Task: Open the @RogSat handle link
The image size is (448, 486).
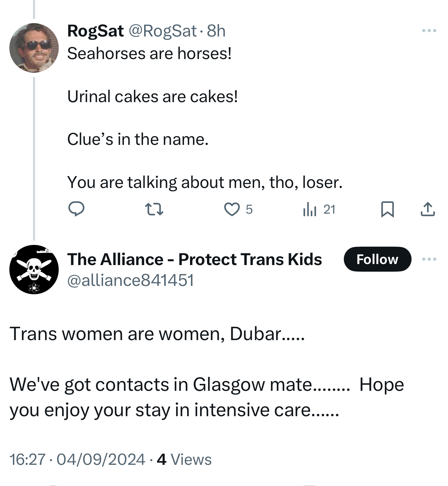Action: click(x=163, y=31)
